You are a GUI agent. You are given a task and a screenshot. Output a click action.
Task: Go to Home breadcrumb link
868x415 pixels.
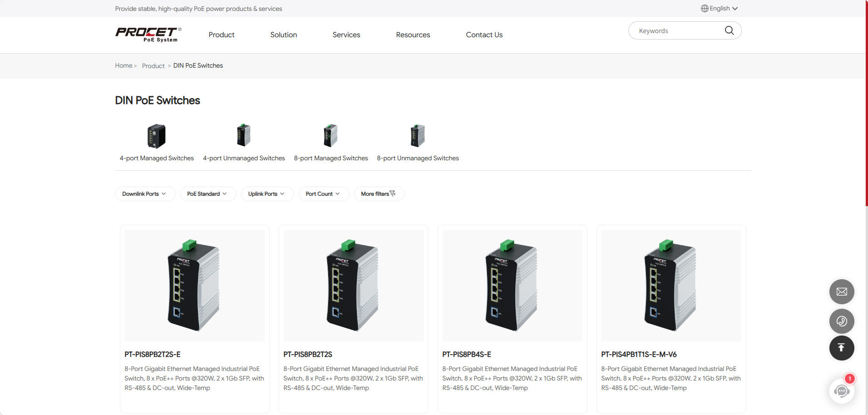pos(123,65)
